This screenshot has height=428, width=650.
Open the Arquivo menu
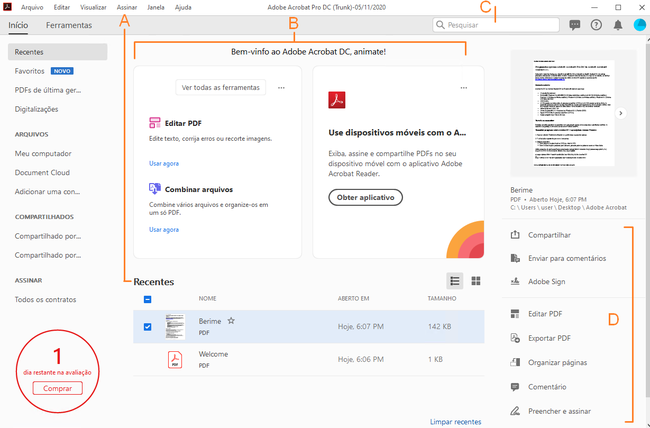[32, 7]
